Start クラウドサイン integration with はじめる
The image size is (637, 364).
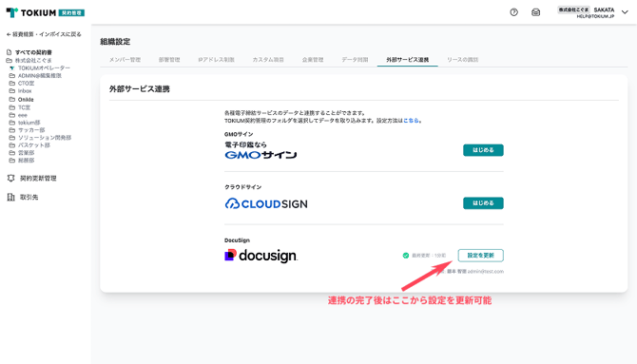click(x=483, y=203)
